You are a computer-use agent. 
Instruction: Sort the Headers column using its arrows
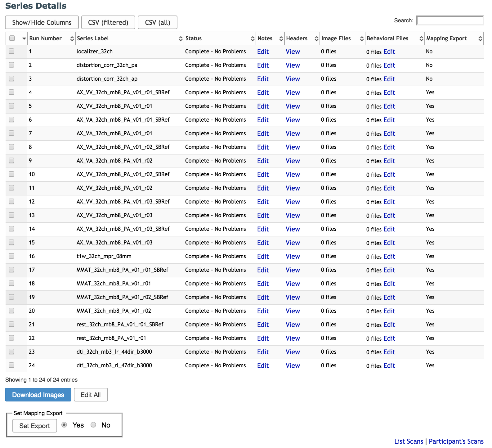click(x=316, y=39)
